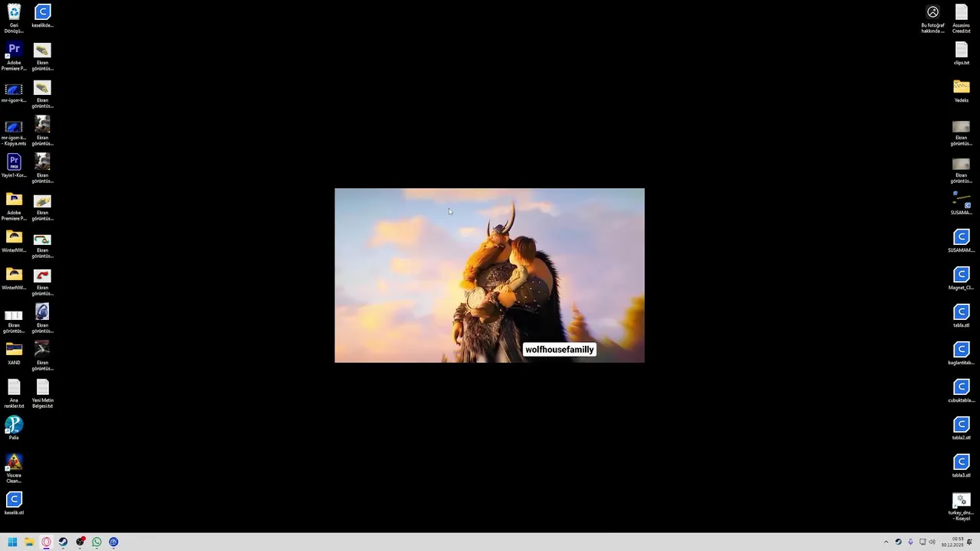Select the baglantitab... file icon
The image size is (980, 551).
[x=961, y=354]
